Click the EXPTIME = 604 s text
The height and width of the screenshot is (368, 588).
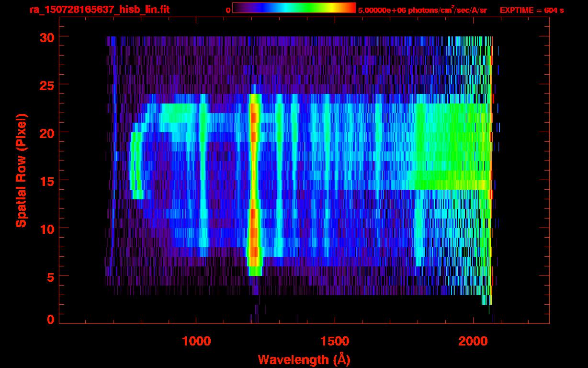point(531,10)
